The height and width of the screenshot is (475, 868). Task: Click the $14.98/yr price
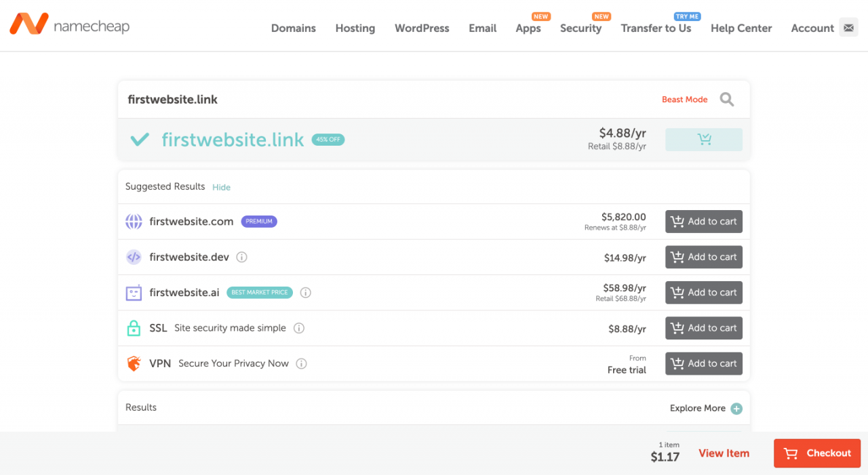tap(625, 257)
